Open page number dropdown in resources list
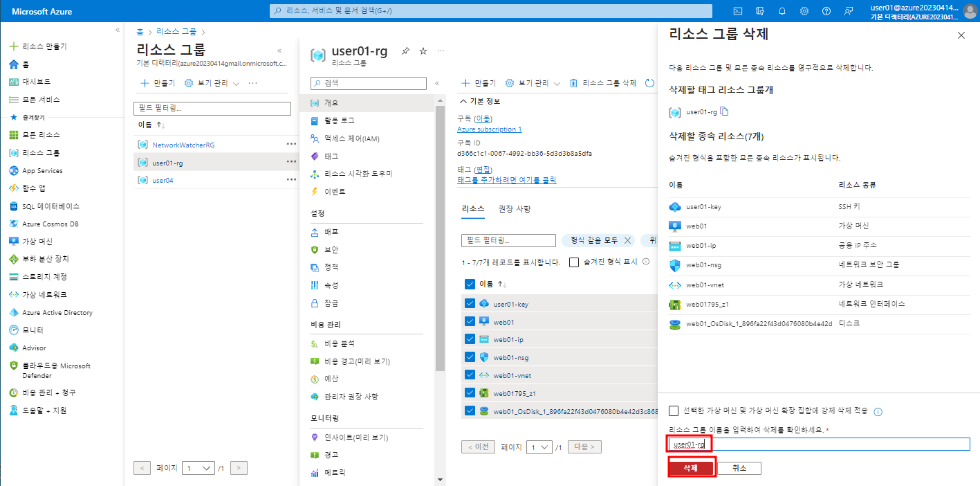Screen dimensions: 980x486 [539, 447]
